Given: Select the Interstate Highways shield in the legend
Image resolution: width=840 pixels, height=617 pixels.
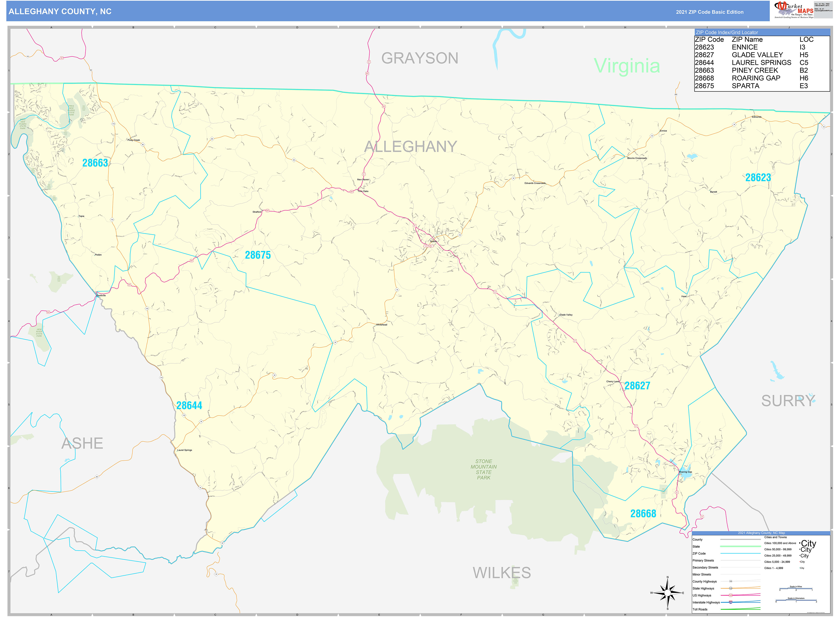Looking at the screenshot, I should pos(731,603).
